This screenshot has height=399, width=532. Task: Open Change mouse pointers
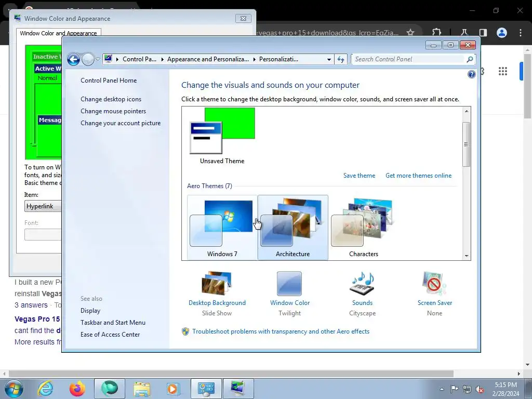click(113, 111)
